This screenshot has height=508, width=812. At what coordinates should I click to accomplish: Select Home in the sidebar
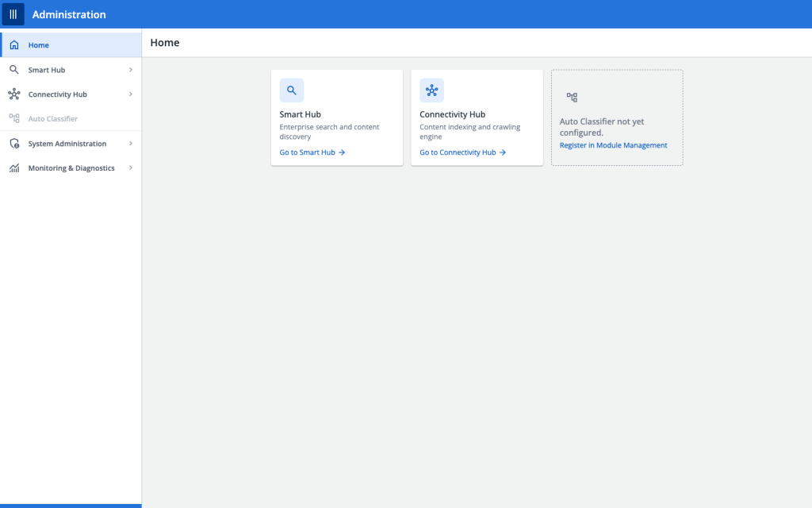[x=71, y=45]
